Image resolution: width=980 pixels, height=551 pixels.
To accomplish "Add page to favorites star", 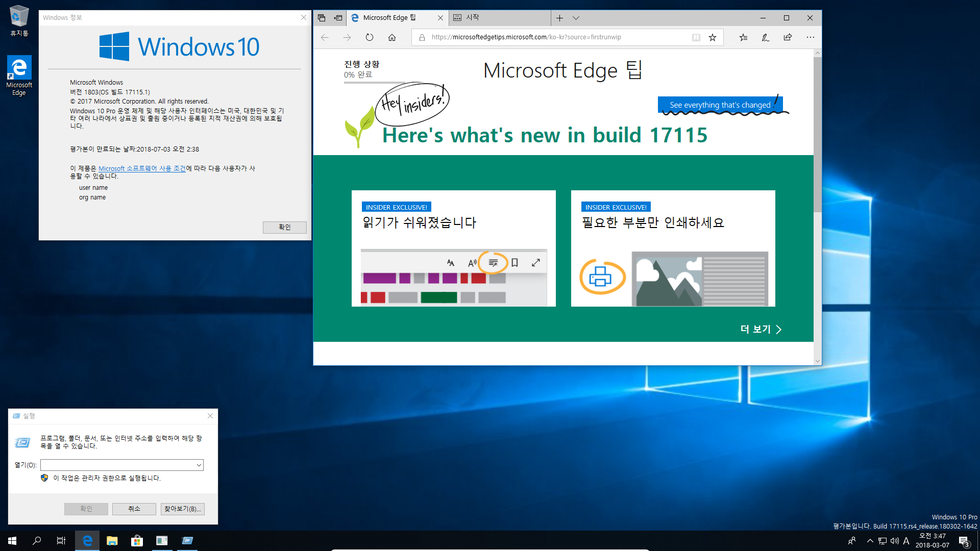I will [x=713, y=37].
